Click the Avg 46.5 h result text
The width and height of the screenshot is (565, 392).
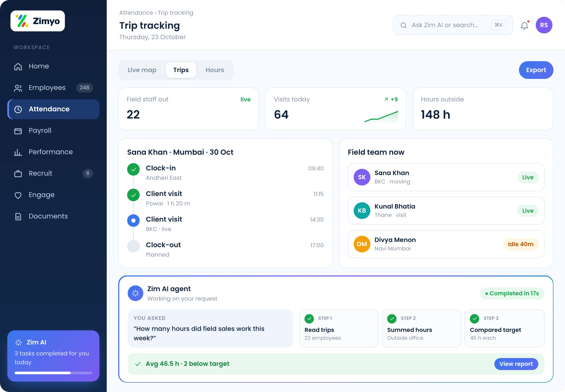point(187,364)
